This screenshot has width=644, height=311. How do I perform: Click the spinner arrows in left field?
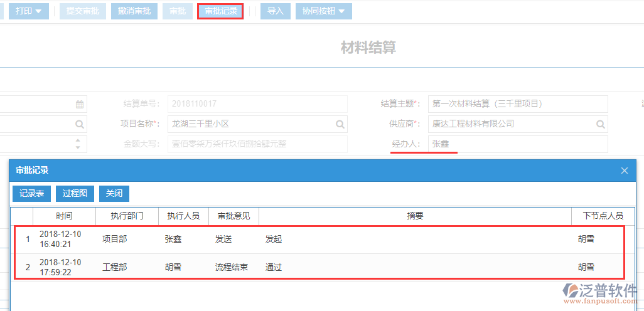pos(80,144)
